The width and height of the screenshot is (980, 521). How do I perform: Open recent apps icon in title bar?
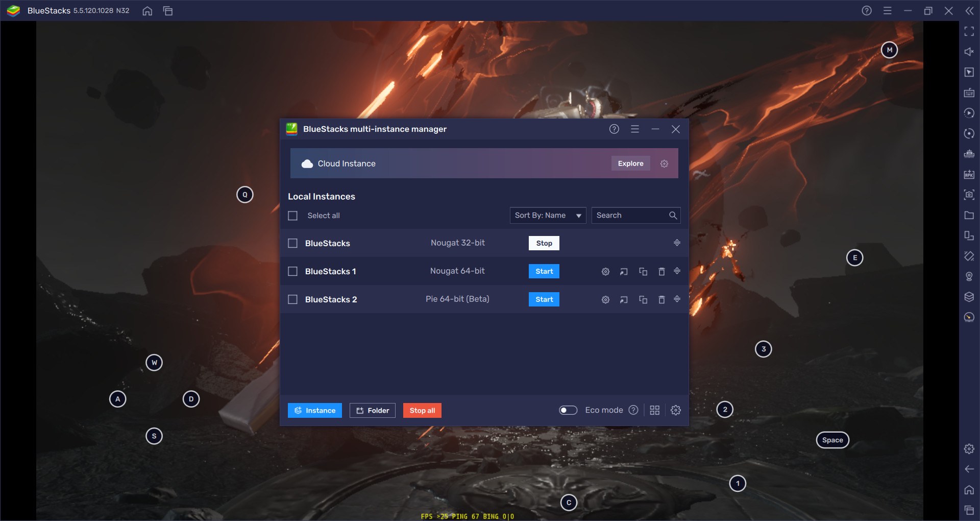point(168,11)
